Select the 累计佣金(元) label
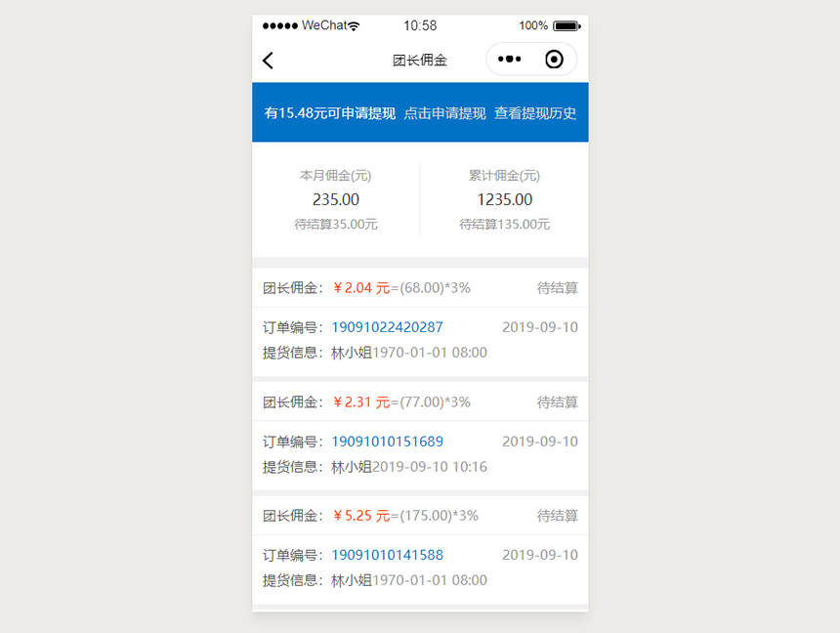 (x=504, y=175)
